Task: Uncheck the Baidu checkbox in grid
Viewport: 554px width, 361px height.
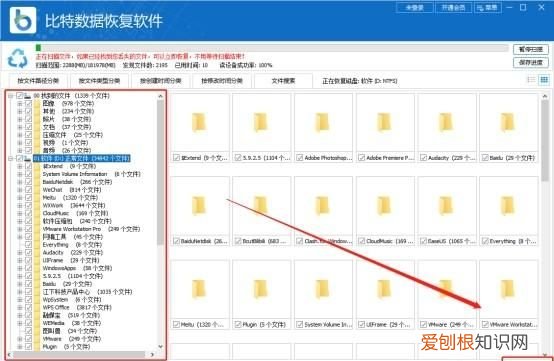Action: click(485, 158)
